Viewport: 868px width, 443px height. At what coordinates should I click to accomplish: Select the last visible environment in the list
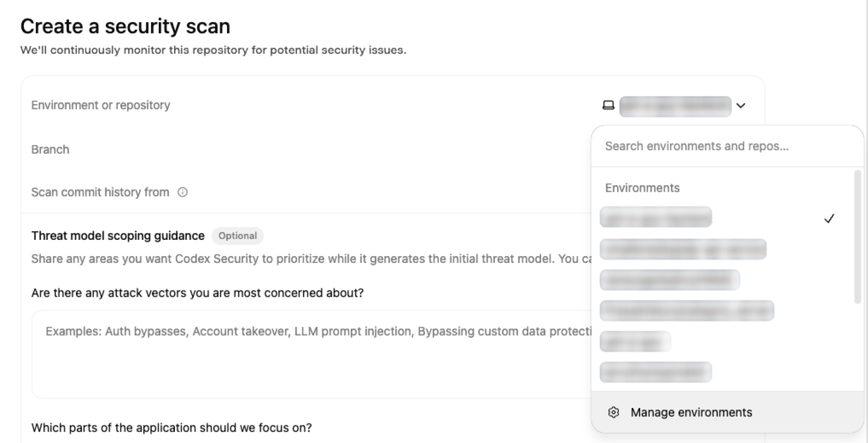tap(656, 372)
